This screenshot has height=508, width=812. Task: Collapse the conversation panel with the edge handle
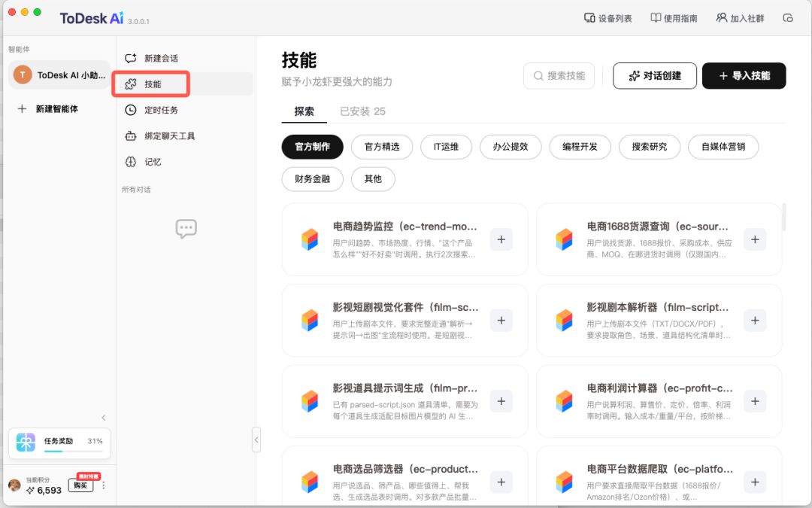(256, 440)
